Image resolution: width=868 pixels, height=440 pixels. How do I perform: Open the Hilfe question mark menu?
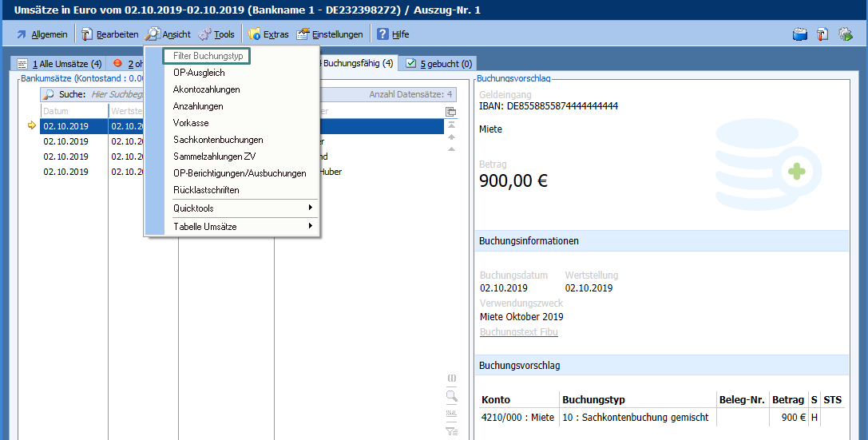click(x=393, y=34)
